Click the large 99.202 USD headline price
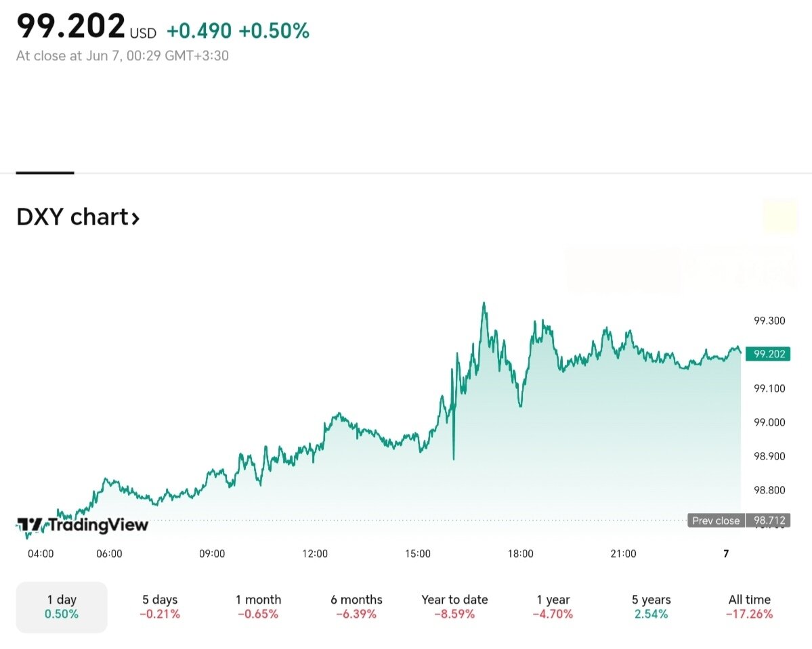Screen dimensions: 812x649 pos(71,27)
